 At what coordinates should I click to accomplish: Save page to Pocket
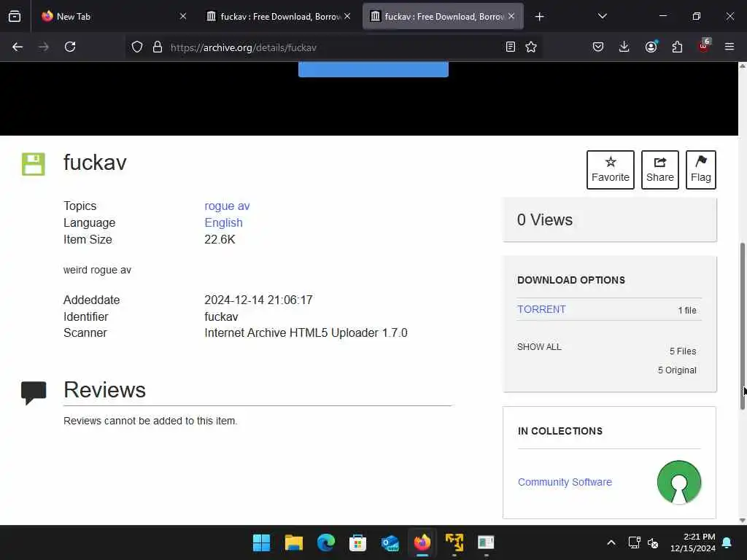tap(598, 47)
